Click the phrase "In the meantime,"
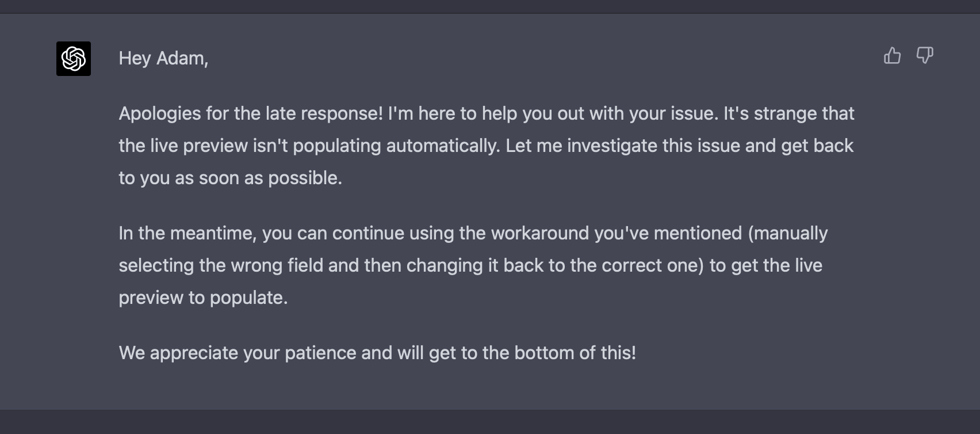980x434 pixels. coord(187,233)
